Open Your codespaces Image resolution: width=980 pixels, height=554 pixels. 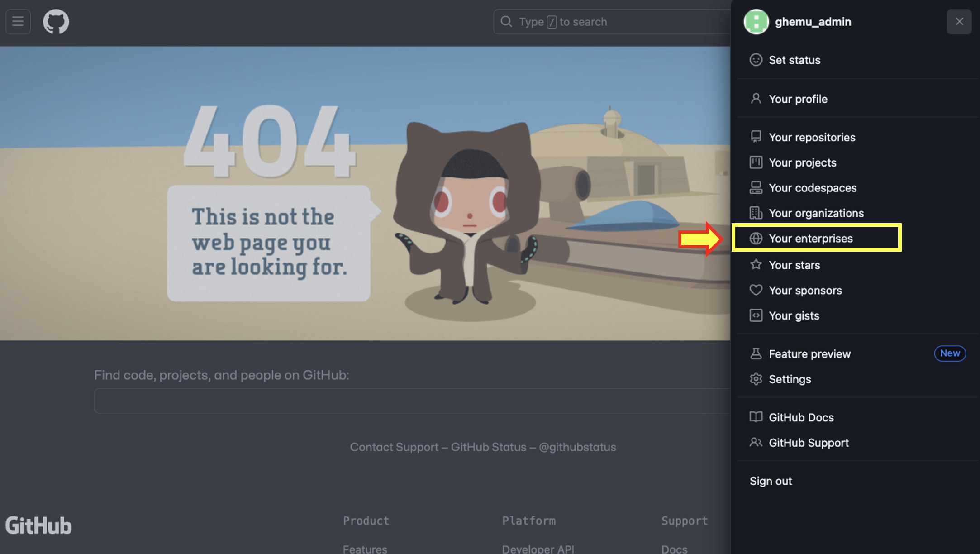pyautogui.click(x=855, y=188)
